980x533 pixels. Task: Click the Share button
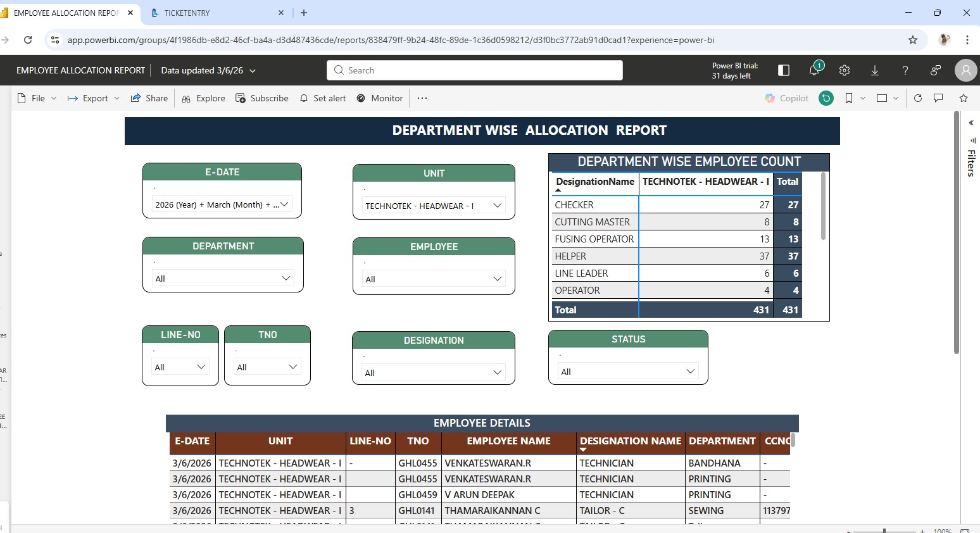tap(149, 98)
